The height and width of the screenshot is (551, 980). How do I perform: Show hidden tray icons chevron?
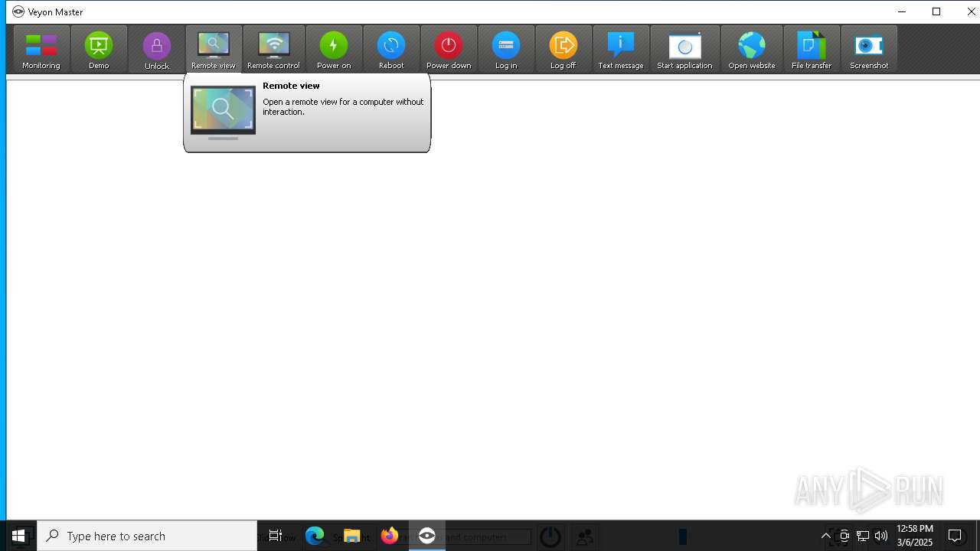tap(826, 536)
